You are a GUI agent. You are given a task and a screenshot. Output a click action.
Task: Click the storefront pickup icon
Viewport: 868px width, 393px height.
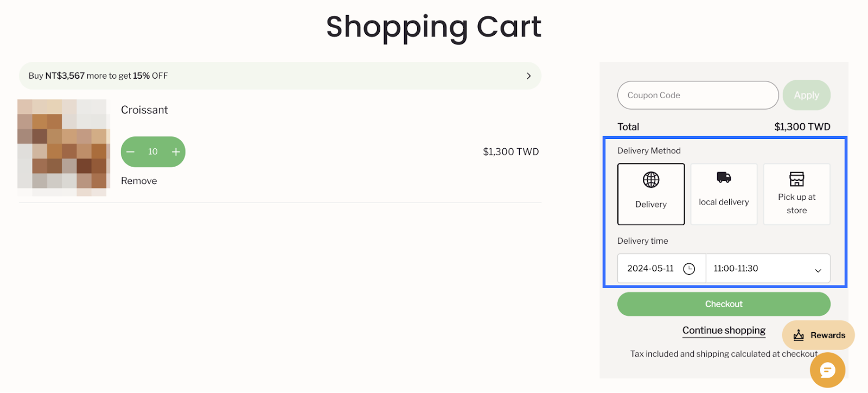tap(796, 179)
